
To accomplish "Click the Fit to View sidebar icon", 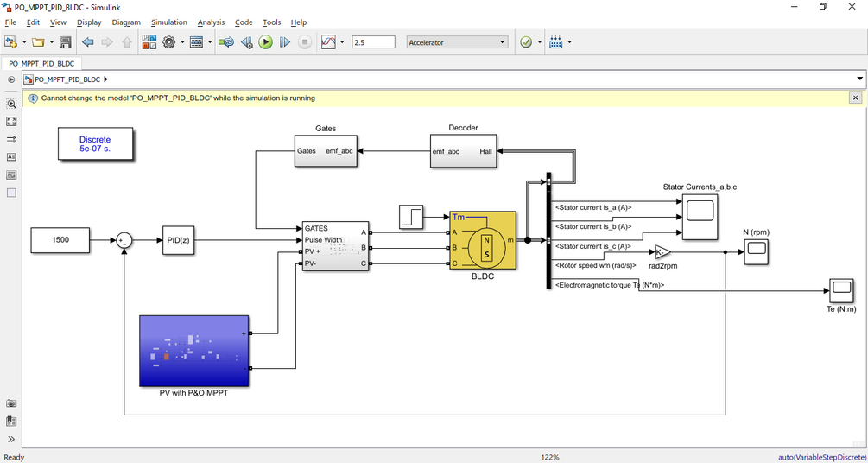I will [x=11, y=121].
